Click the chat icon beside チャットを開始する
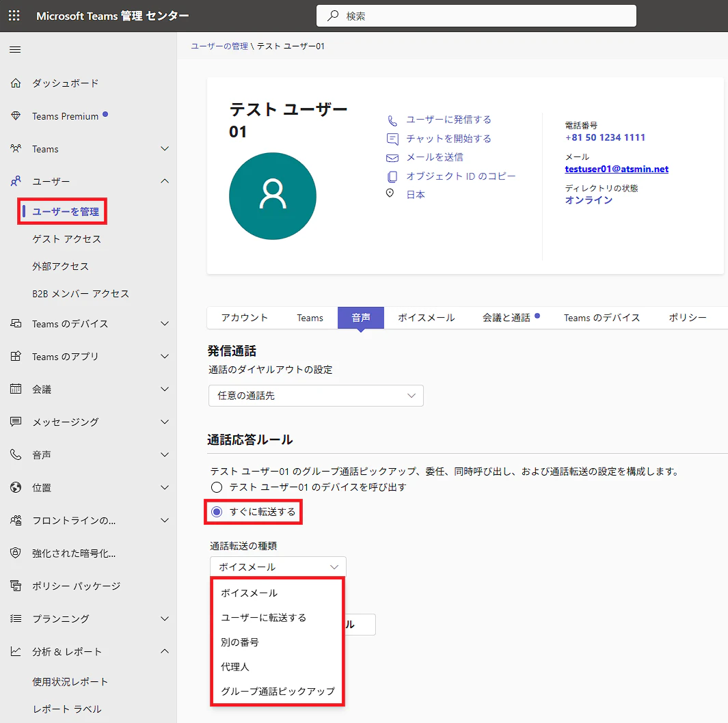The height and width of the screenshot is (723, 728). [392, 139]
